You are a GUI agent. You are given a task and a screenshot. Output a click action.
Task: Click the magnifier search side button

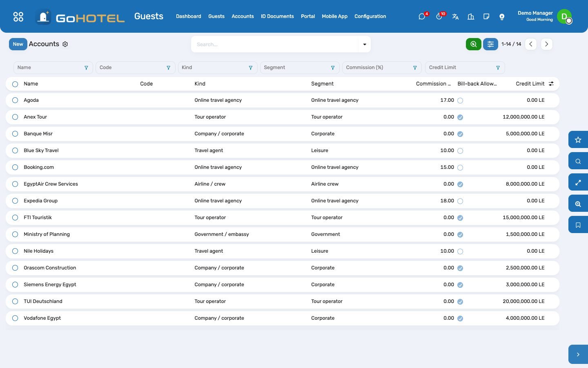coord(578,161)
